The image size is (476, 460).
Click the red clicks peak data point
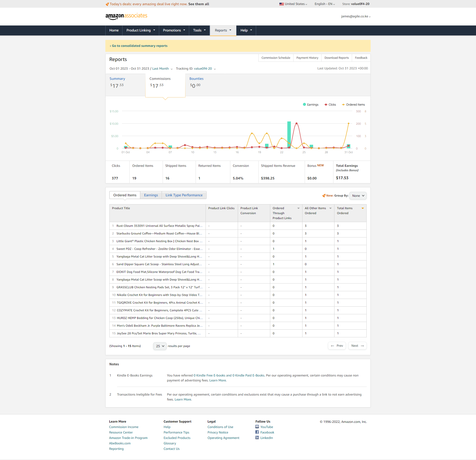[x=297, y=123]
